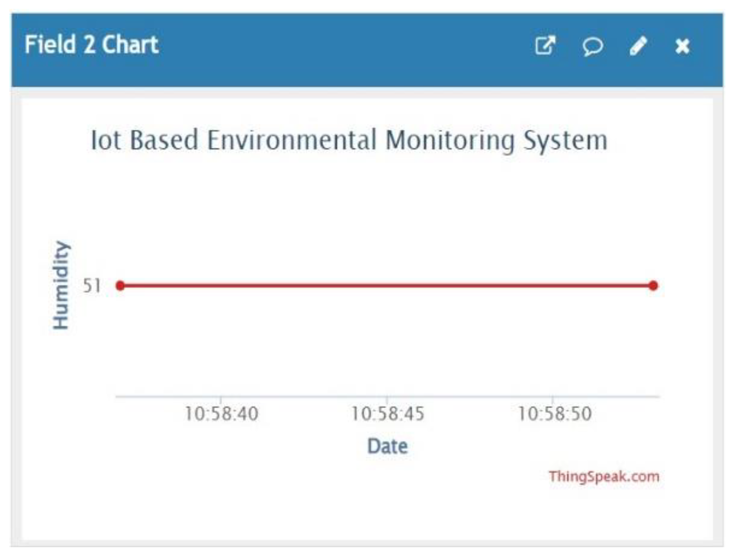Click the Humidity y-axis label
The width and height of the screenshot is (732, 560).
point(61,285)
